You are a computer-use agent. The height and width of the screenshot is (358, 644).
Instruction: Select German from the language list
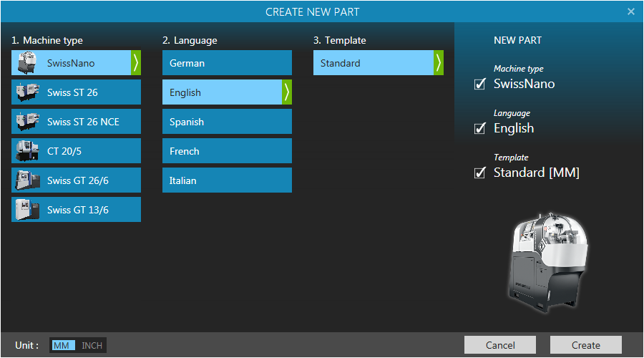(x=227, y=63)
